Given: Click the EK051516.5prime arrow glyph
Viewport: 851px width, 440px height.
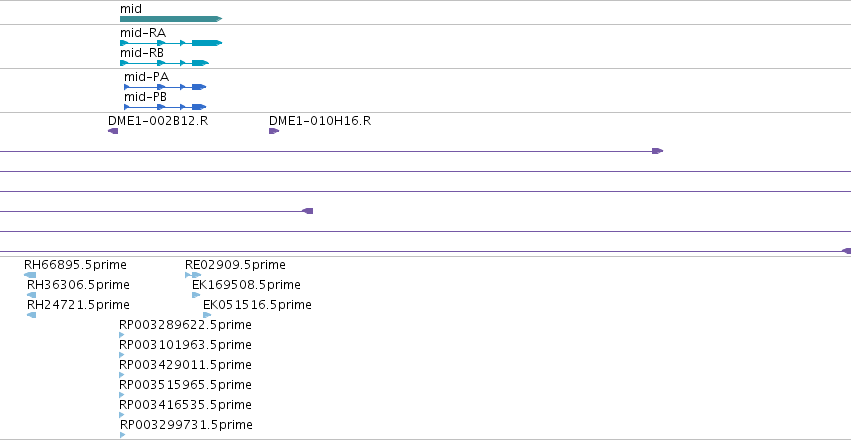Looking at the screenshot, I should [x=207, y=315].
